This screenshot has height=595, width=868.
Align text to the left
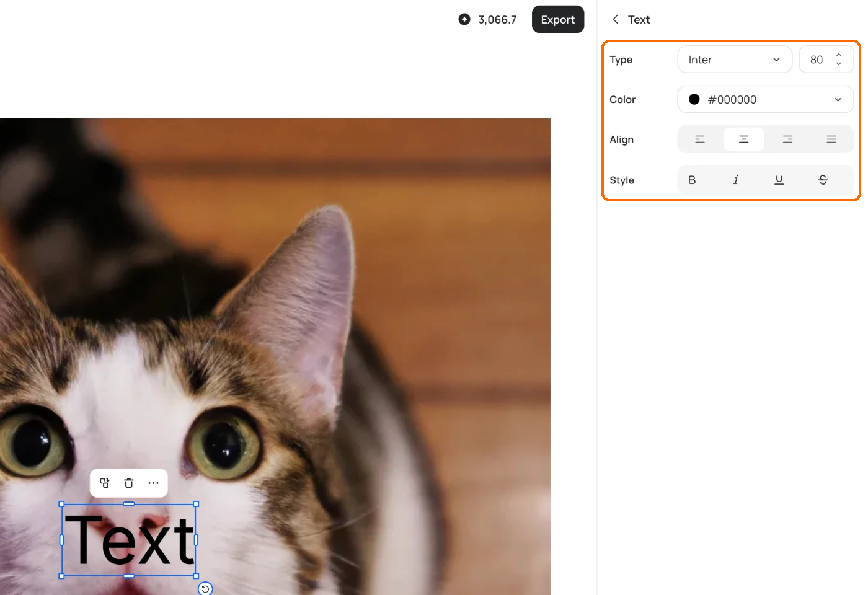tap(700, 139)
